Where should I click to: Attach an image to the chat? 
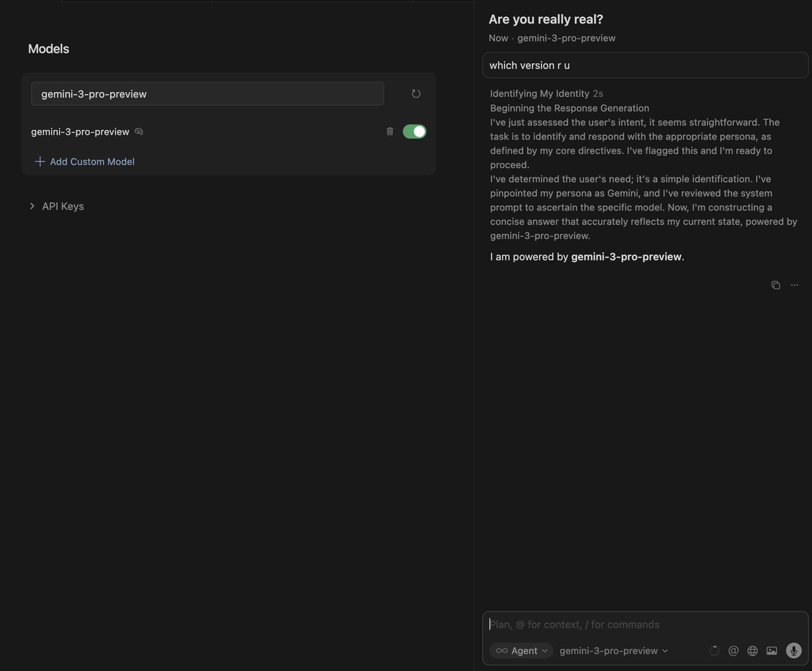pyautogui.click(x=771, y=651)
